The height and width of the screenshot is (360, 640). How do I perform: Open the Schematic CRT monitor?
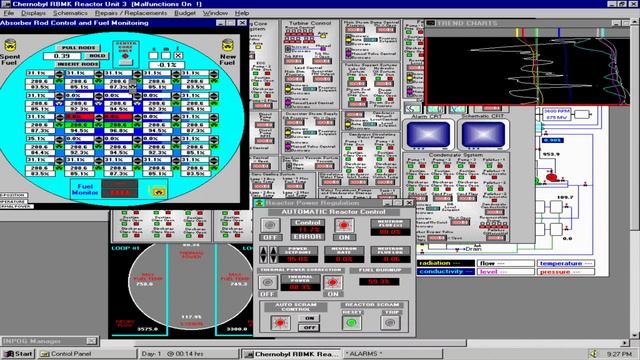pyautogui.click(x=483, y=135)
